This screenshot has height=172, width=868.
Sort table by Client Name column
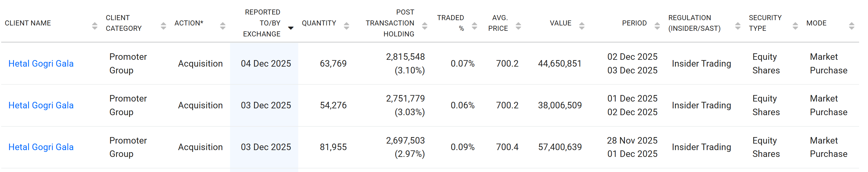tap(94, 26)
